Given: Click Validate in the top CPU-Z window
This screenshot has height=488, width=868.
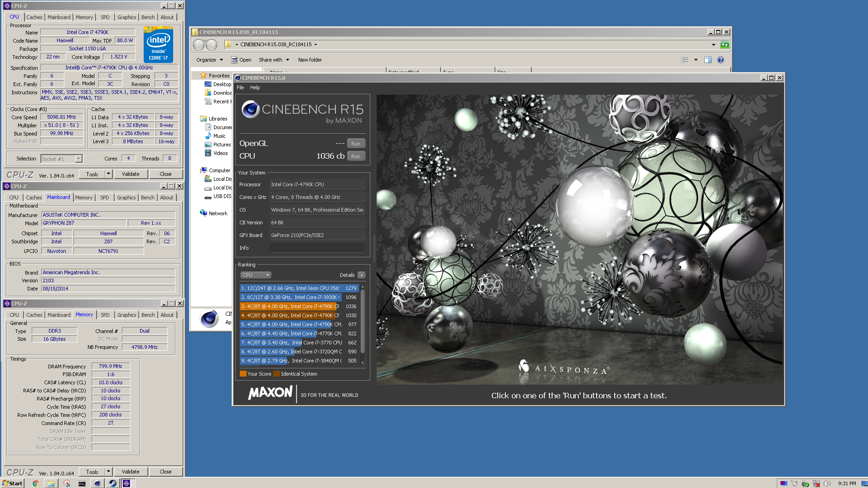Looking at the screenshot, I should [x=131, y=174].
